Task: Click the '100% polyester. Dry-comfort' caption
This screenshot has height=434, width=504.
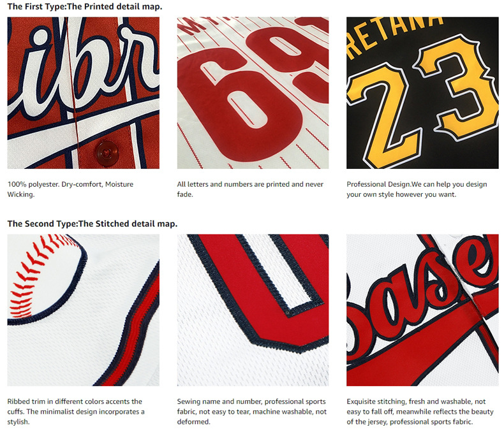Action: [70, 189]
